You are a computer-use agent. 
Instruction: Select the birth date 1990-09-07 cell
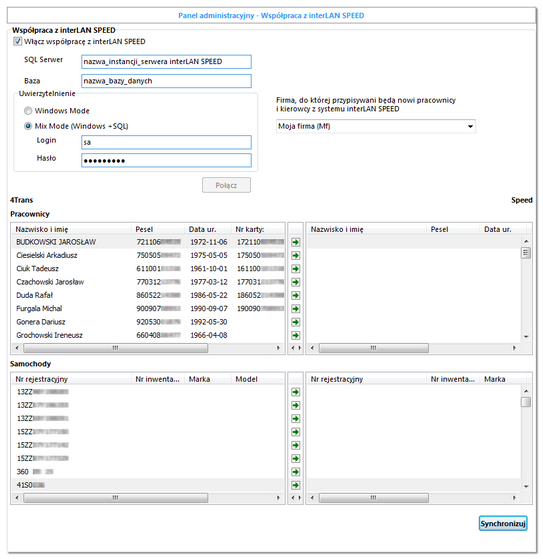(209, 308)
